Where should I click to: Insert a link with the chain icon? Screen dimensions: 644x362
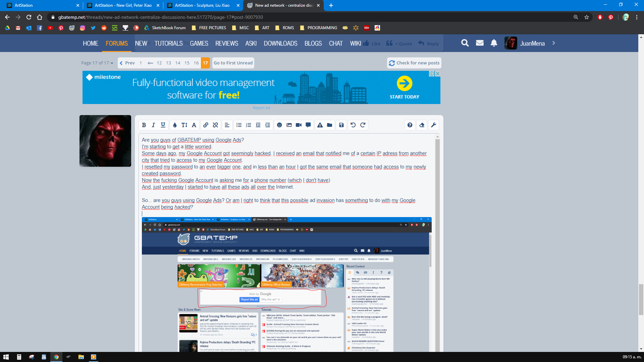[x=206, y=125]
